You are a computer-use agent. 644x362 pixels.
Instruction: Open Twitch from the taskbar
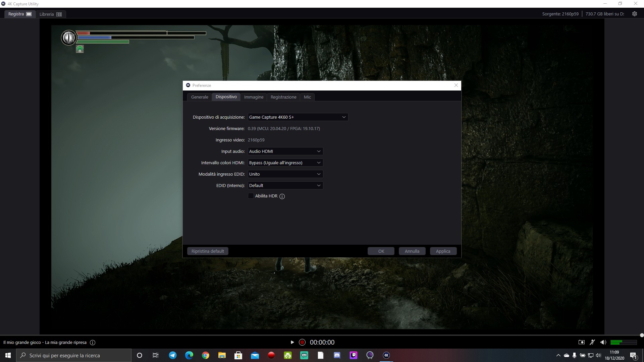tap(353, 355)
